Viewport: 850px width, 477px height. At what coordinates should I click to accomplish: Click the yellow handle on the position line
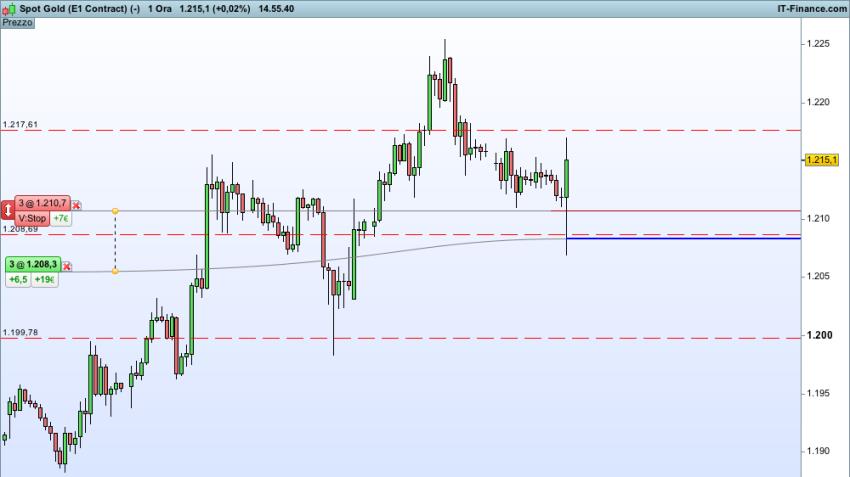click(x=115, y=271)
